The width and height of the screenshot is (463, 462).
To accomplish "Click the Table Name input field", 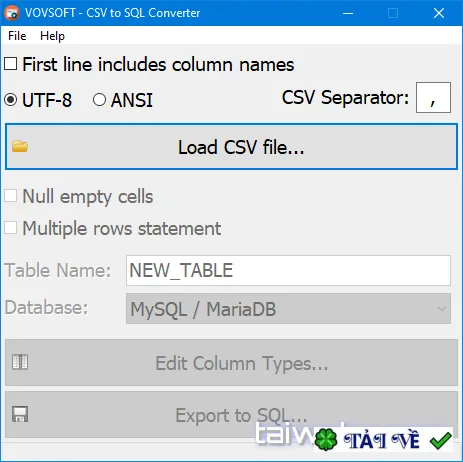I will pyautogui.click(x=288, y=270).
